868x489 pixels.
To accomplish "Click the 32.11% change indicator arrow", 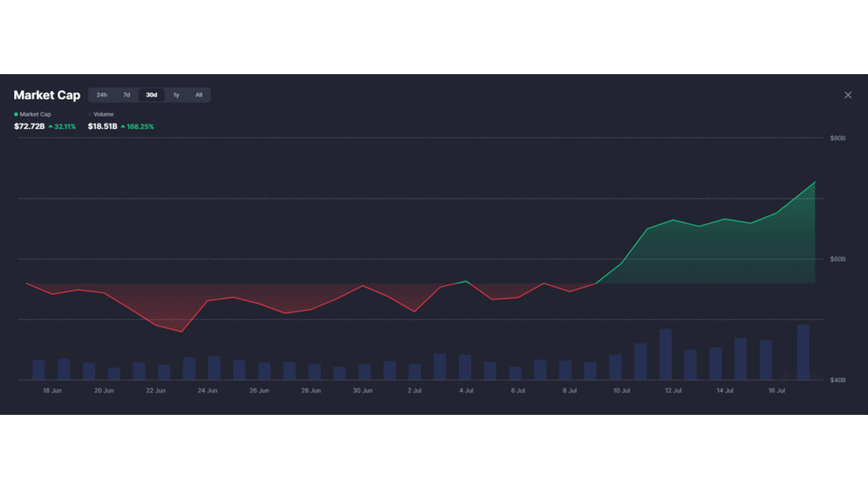I will 51,127.
